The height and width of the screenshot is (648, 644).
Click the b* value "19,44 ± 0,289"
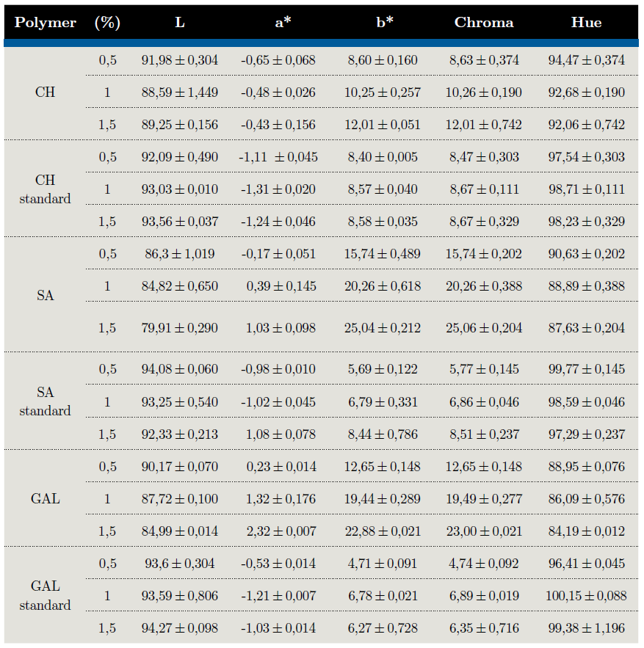(383, 499)
